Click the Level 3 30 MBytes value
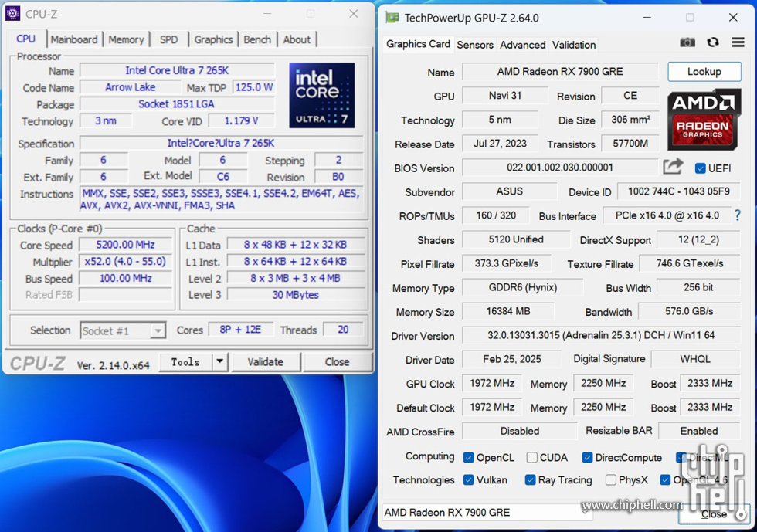The width and height of the screenshot is (757, 532). pos(295,294)
